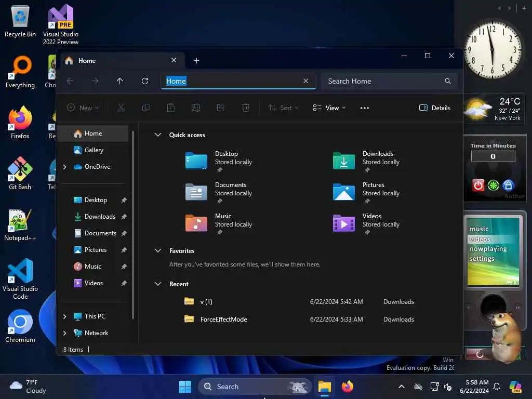The height and width of the screenshot is (399, 532).
Task: Select music in the media gadget
Action: (x=478, y=229)
